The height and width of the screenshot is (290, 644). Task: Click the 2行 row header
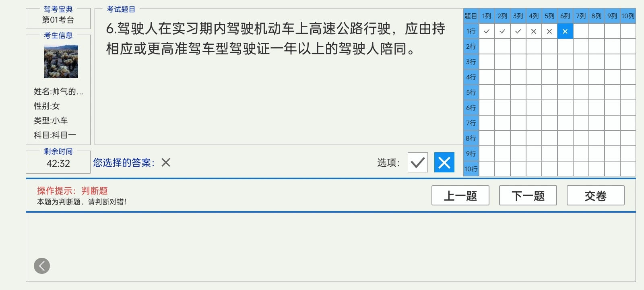[x=471, y=46]
